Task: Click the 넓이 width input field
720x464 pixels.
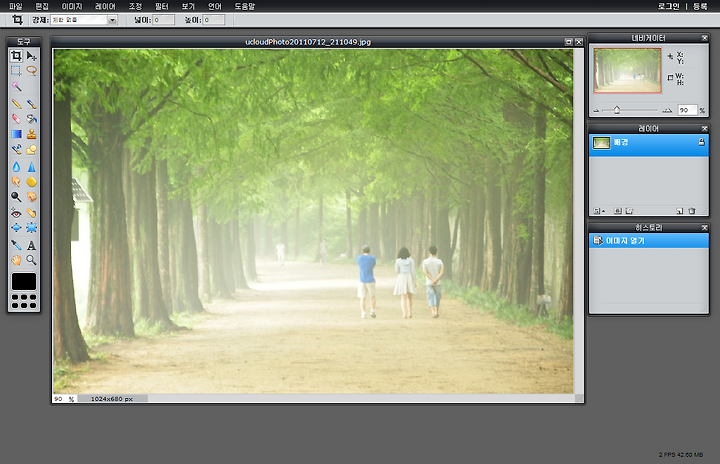Action: pyautogui.click(x=163, y=20)
